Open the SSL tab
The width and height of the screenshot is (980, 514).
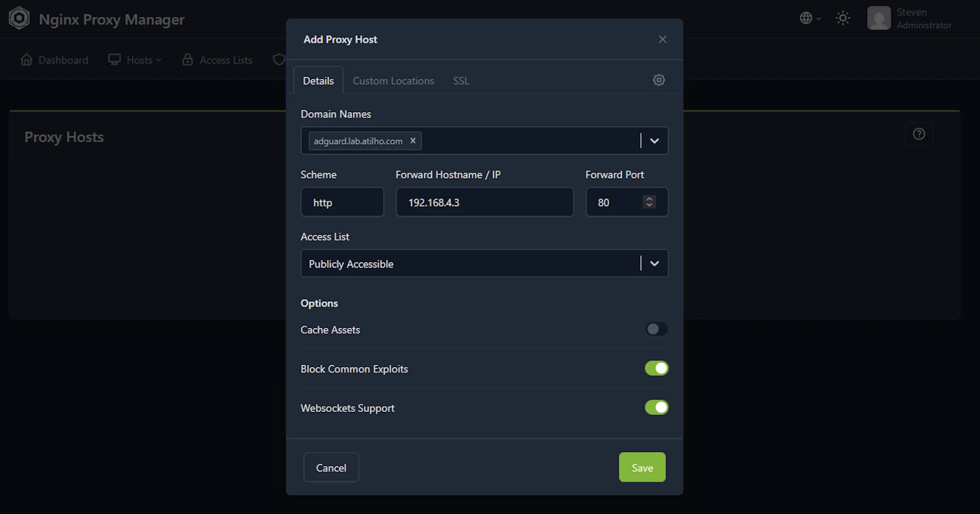(461, 80)
